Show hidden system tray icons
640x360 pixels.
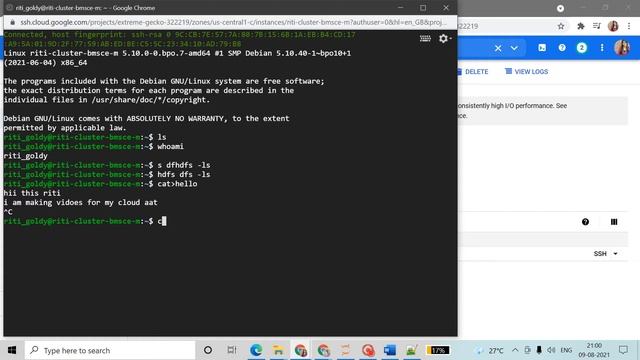515,350
